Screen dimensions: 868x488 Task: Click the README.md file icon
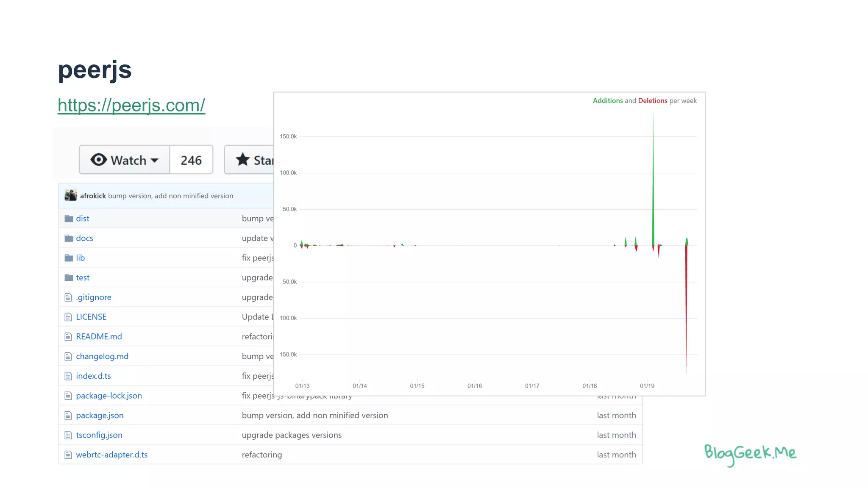[68, 337]
